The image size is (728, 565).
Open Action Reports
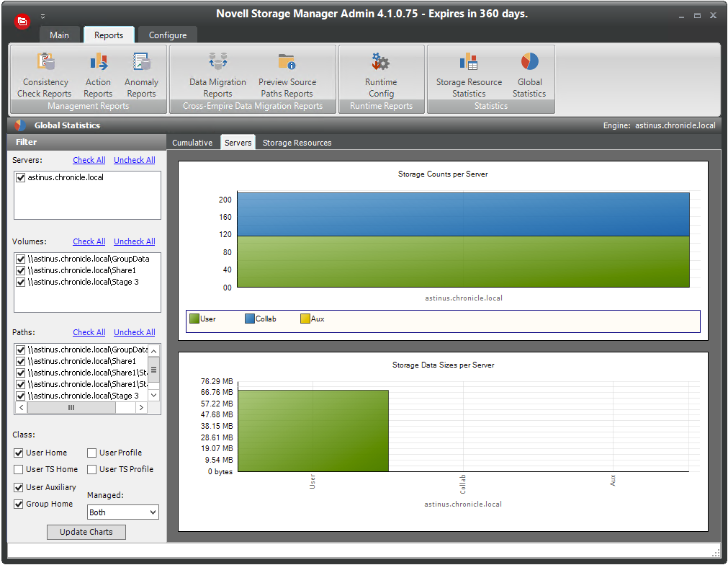[x=98, y=75]
